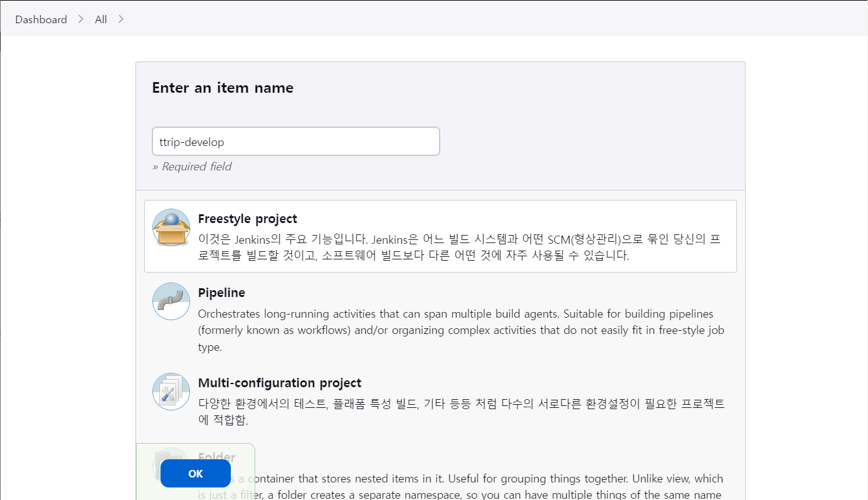This screenshot has height=500, width=868.
Task: Click the Folder description about nested items
Action: (x=461, y=486)
